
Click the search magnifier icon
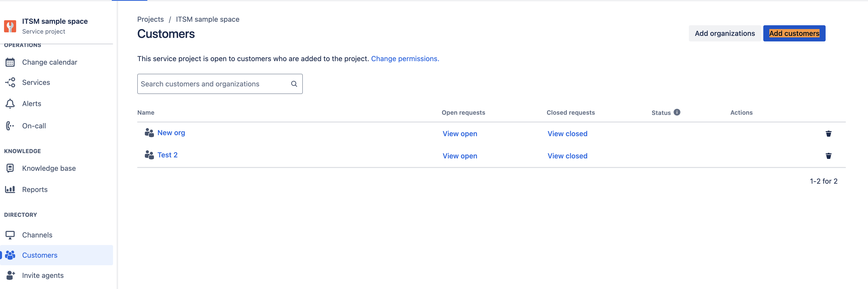(x=294, y=84)
